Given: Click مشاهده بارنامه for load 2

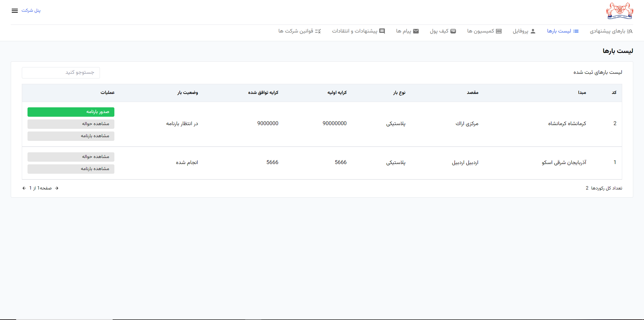Looking at the screenshot, I should [71, 136].
